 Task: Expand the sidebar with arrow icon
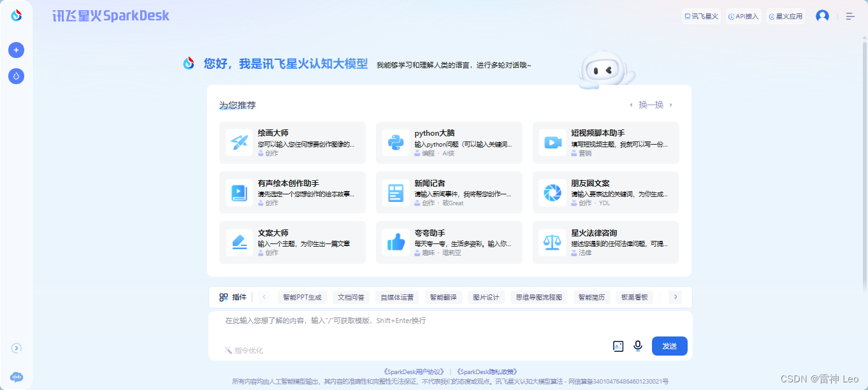click(17, 348)
